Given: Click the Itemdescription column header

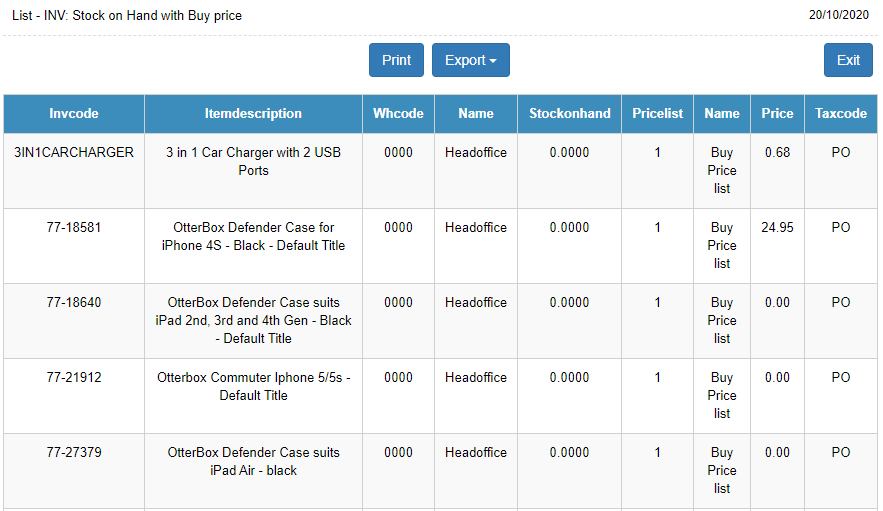Looking at the screenshot, I should 253,114.
